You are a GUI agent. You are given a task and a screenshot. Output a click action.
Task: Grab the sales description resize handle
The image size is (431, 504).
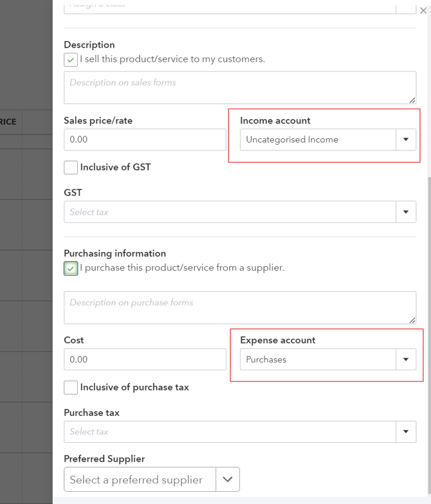coord(412,100)
